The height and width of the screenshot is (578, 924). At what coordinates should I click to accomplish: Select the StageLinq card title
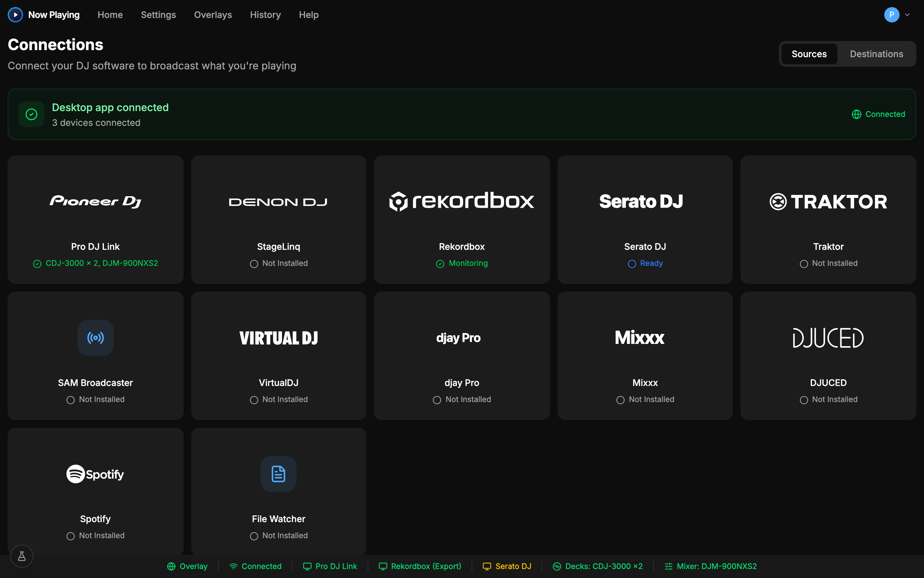278,247
